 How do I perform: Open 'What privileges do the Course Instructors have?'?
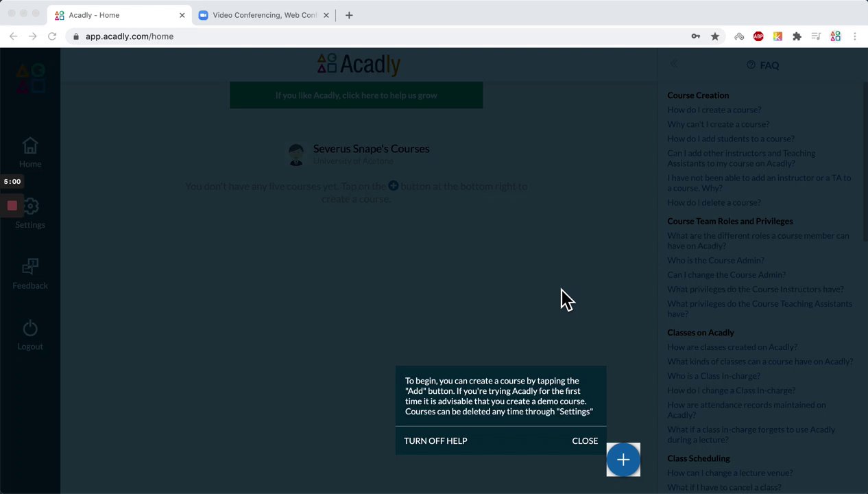coord(756,290)
